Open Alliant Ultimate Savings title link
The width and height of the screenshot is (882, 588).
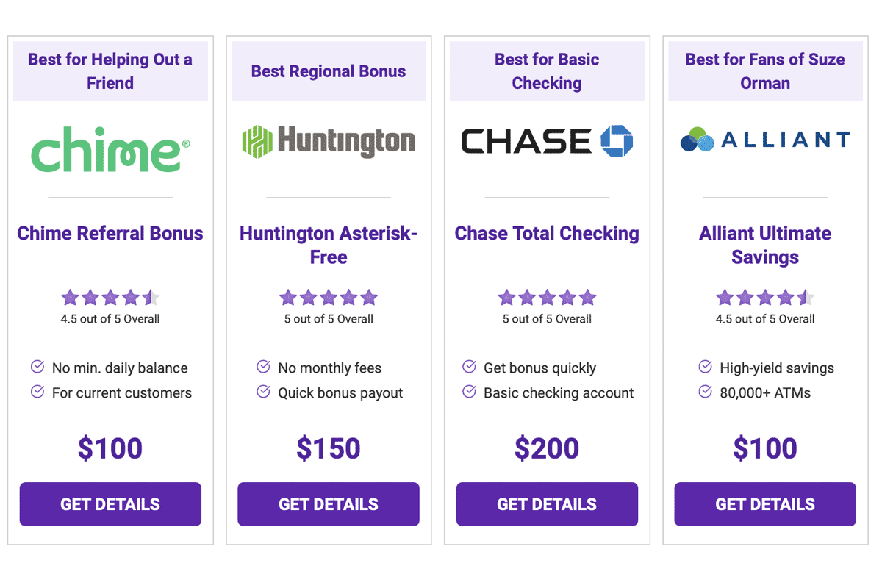765,245
